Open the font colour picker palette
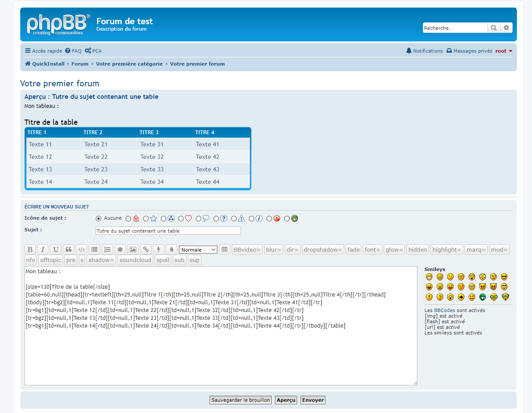 coord(172,249)
